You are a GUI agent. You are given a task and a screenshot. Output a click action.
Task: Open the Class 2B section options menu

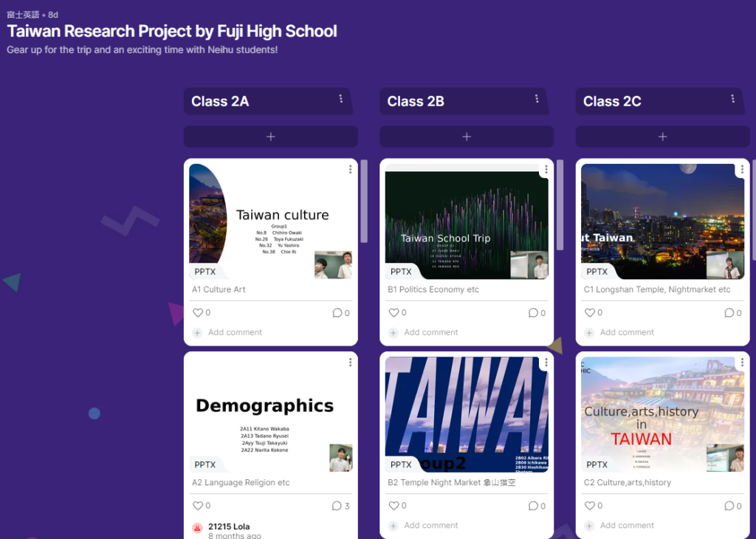[537, 99]
